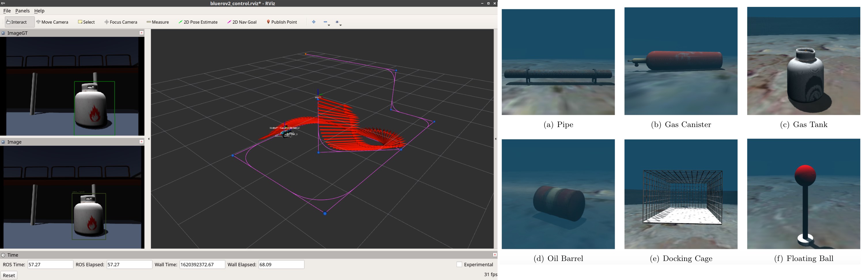Close the ImageGT panel
Viewport: 868px width, 280px height.
(141, 33)
